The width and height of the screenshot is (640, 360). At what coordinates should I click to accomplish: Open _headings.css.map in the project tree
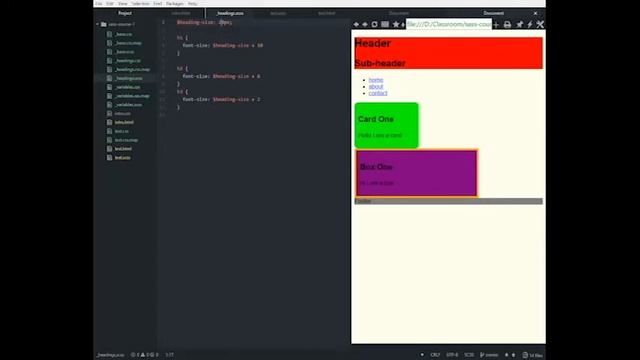click(132, 69)
